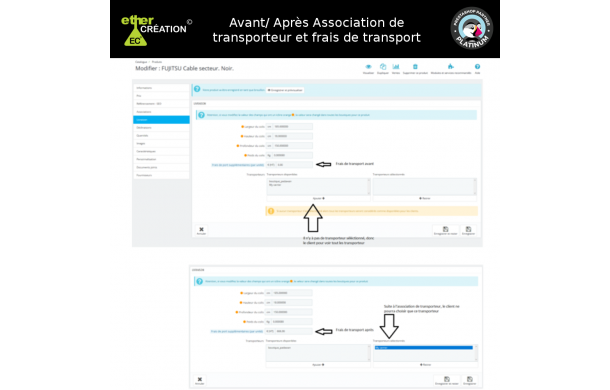
Task: Open the Ventes chart icon
Action: tap(396, 67)
